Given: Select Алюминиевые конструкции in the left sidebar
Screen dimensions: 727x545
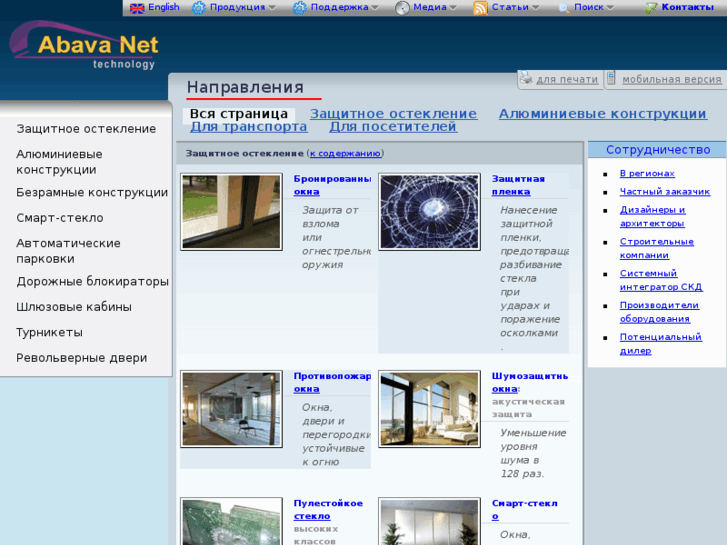Looking at the screenshot, I should [x=59, y=162].
